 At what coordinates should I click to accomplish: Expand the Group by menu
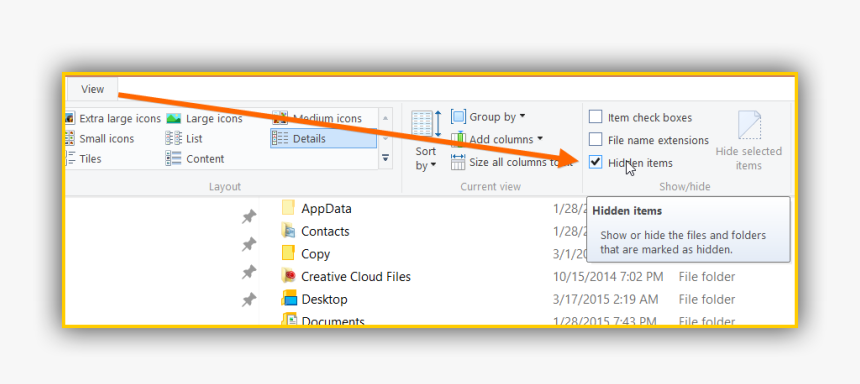488,117
